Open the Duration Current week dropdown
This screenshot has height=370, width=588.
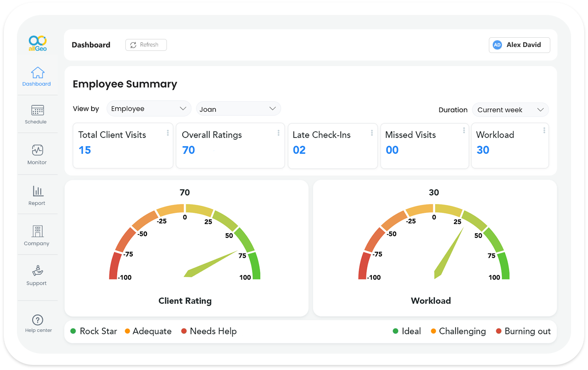tap(510, 110)
